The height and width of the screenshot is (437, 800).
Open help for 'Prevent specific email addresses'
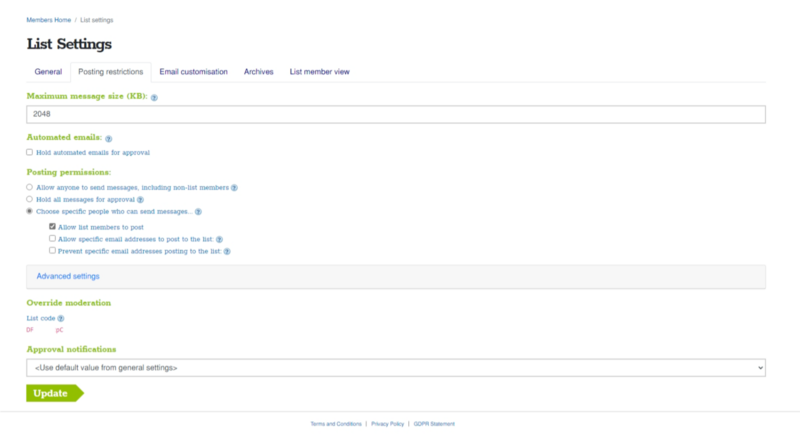(x=227, y=251)
